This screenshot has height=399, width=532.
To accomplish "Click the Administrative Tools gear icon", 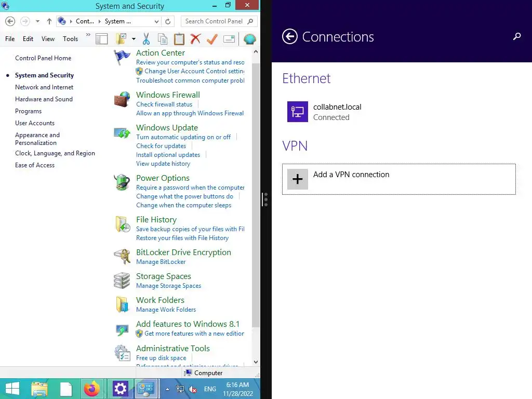I will [x=122, y=353].
